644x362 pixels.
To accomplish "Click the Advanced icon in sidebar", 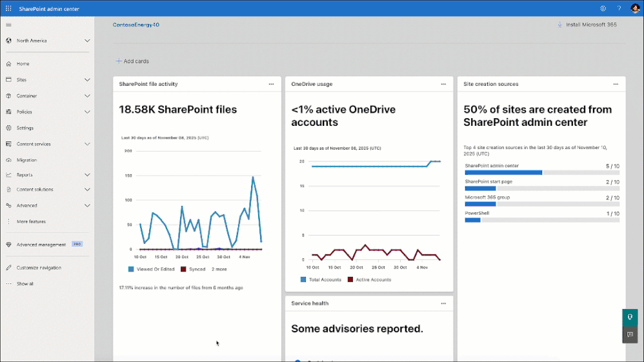I will coord(8,205).
